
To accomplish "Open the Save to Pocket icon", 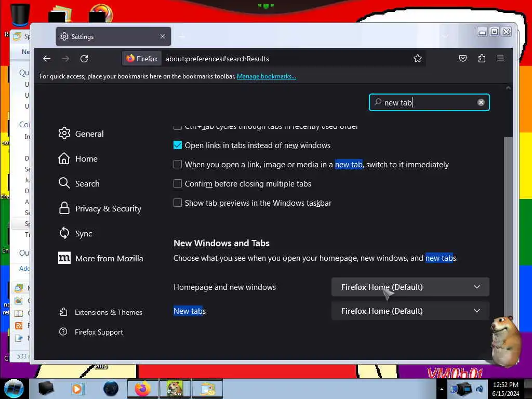I will [463, 58].
